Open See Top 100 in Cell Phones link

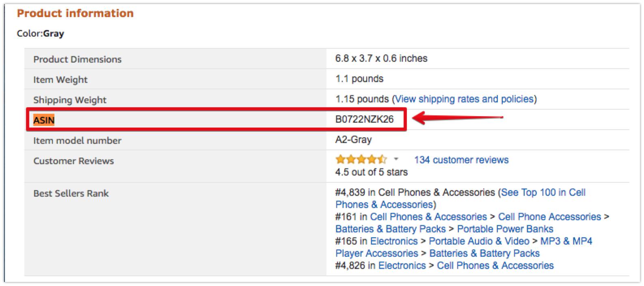tap(543, 193)
